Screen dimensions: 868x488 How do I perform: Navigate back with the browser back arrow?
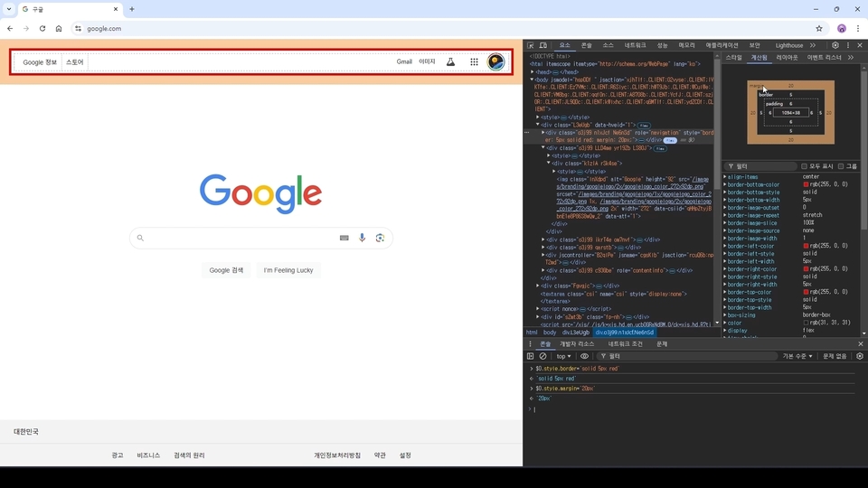(x=10, y=29)
